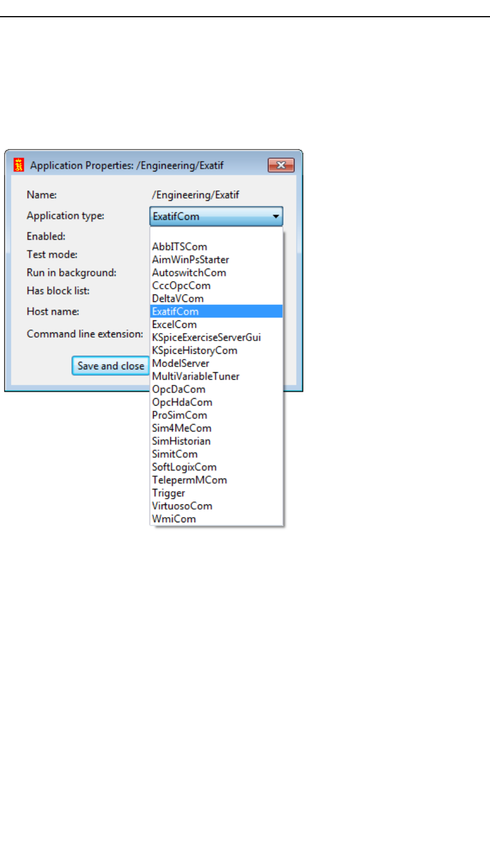Select WmiCom at the list bottom
The width and height of the screenshot is (490, 868).
tap(216, 519)
